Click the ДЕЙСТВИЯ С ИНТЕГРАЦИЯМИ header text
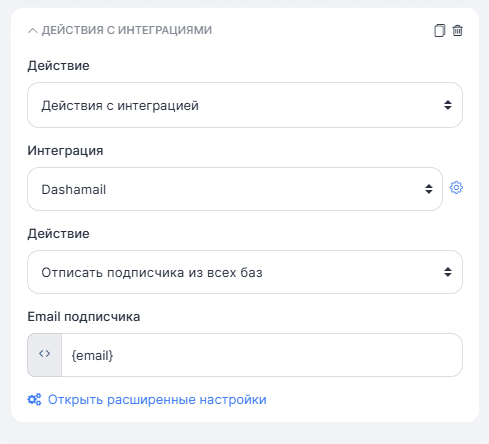Viewport: 489px width, 444px height. (x=127, y=30)
